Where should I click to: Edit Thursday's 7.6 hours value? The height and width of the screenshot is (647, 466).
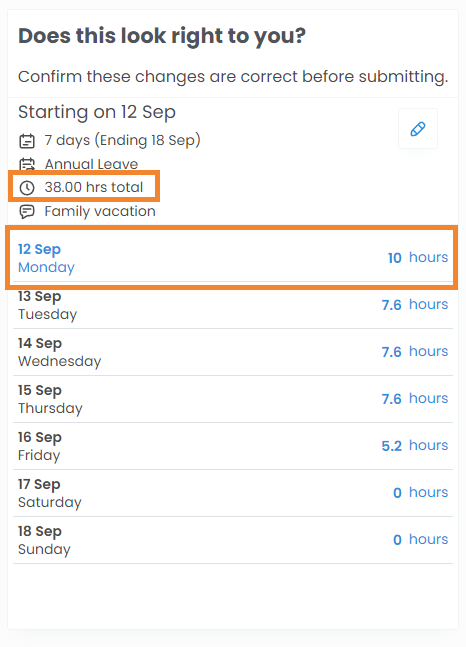click(391, 399)
